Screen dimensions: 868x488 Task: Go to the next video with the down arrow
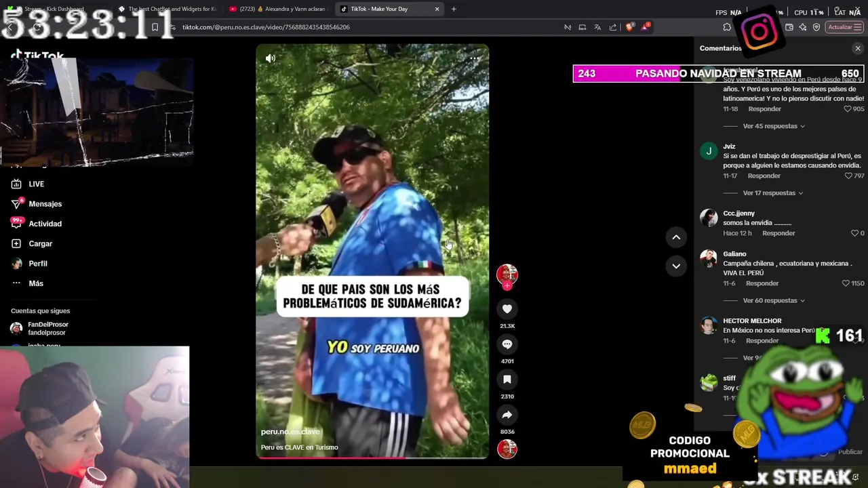[x=676, y=266]
